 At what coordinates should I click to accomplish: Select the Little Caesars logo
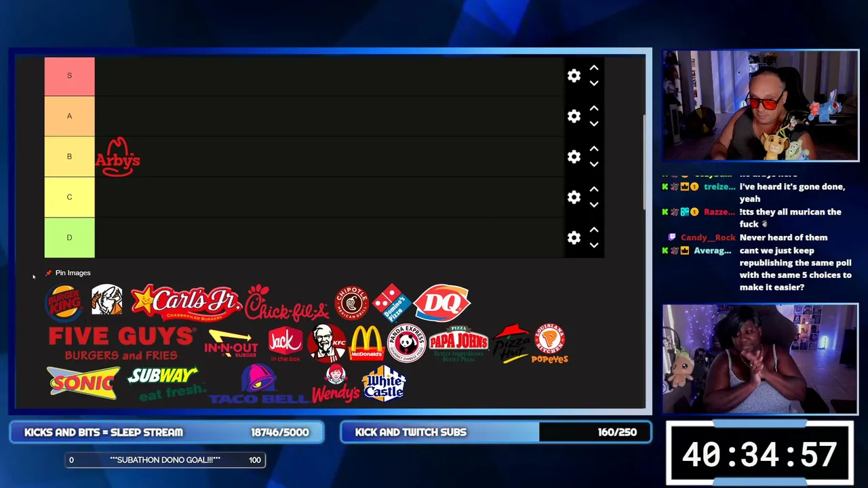point(106,300)
